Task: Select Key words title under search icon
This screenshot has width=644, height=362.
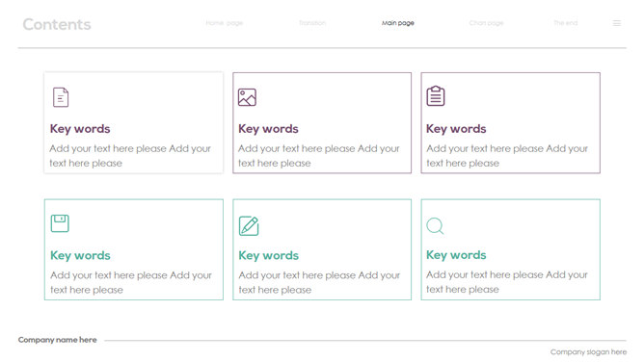Action: click(456, 255)
